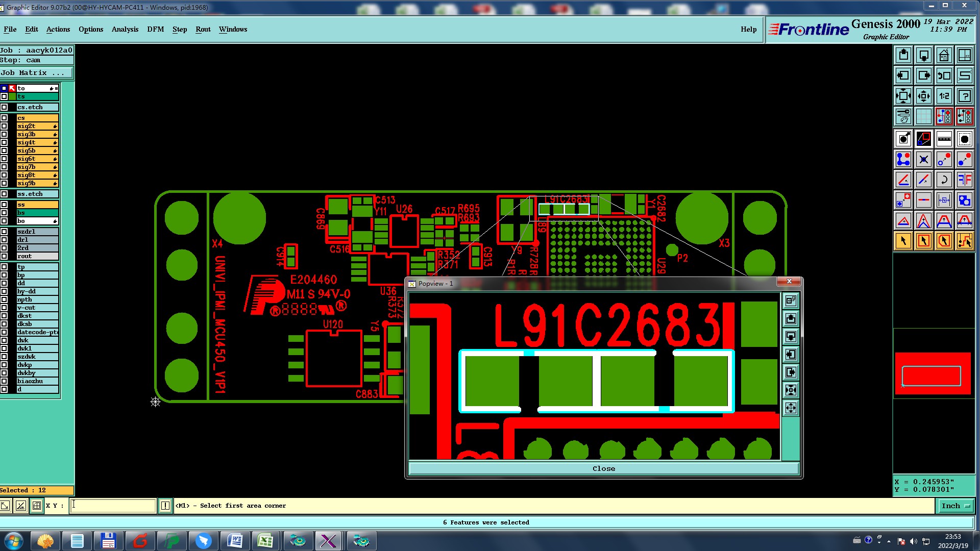
Task: Toggle the sig2t layer checkbox
Action: 4,126
